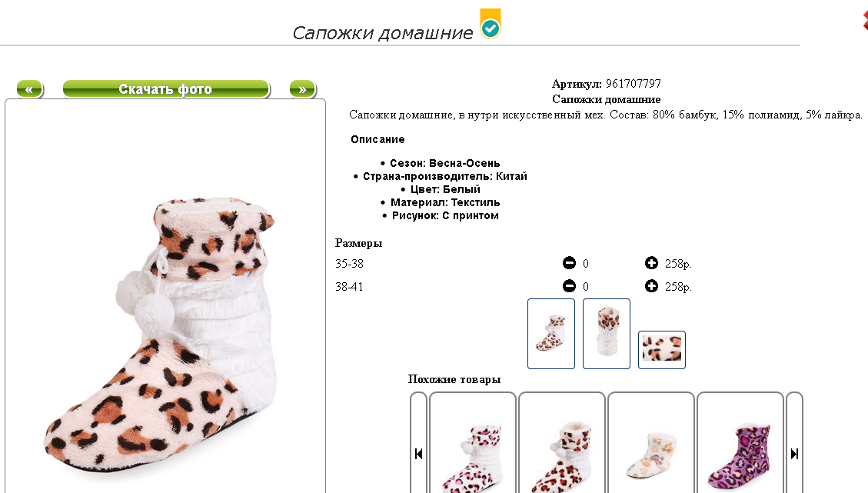
Task: Open the purple leopard boot similar product
Action: 740,443
